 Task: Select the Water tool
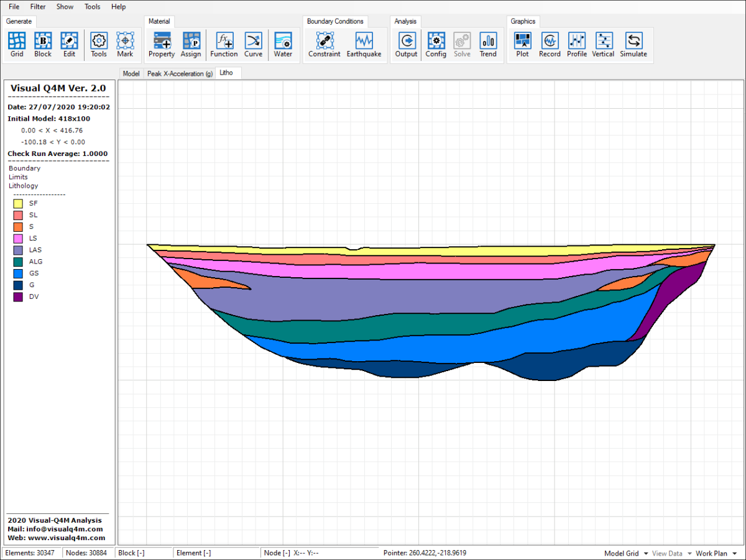point(283,45)
